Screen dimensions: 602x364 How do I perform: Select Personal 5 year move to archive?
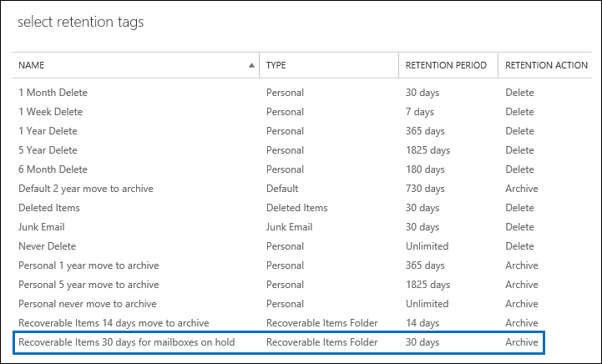89,285
